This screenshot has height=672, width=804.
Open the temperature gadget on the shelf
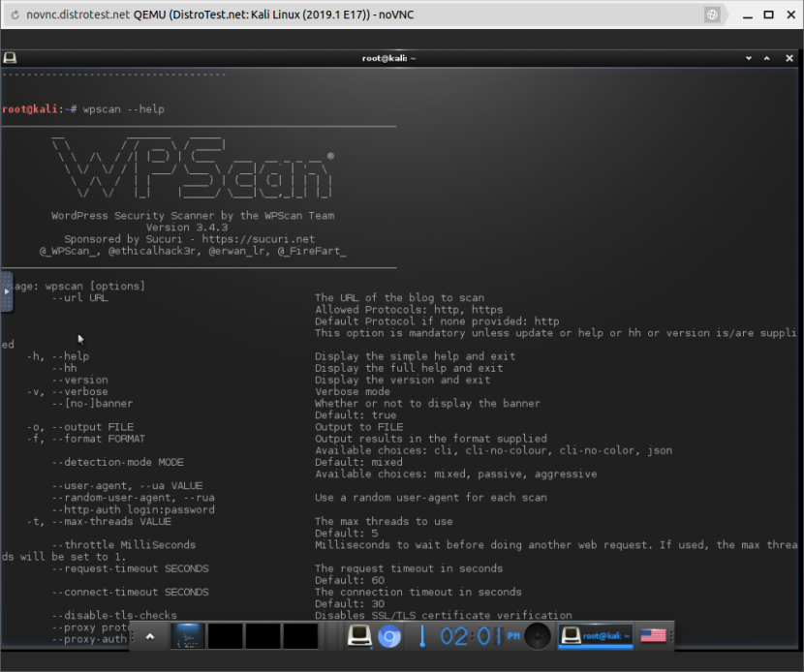[422, 636]
